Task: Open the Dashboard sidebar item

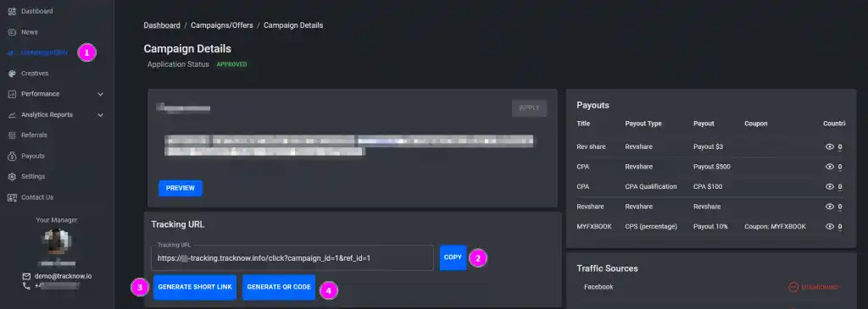Action: (37, 11)
